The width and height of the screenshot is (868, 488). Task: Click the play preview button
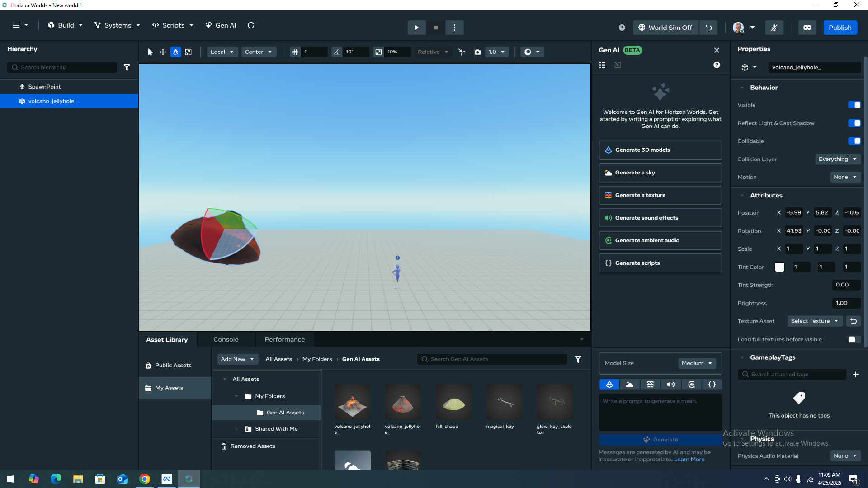[x=416, y=28]
